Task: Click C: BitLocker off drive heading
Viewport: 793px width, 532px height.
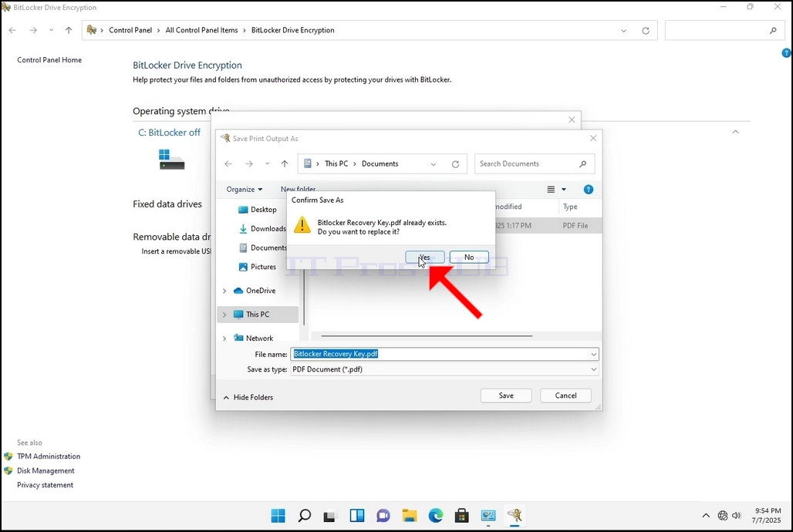Action: 169,133
